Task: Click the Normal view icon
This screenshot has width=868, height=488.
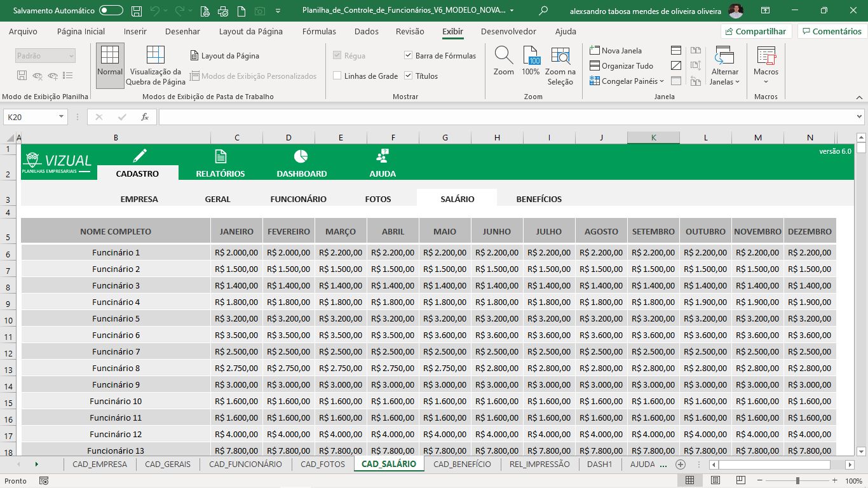Action: click(110, 56)
